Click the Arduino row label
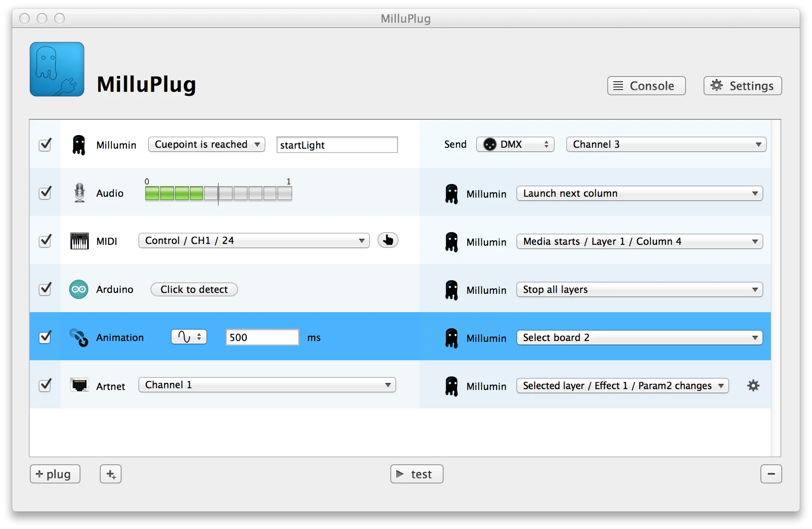The image size is (812, 529). [115, 289]
